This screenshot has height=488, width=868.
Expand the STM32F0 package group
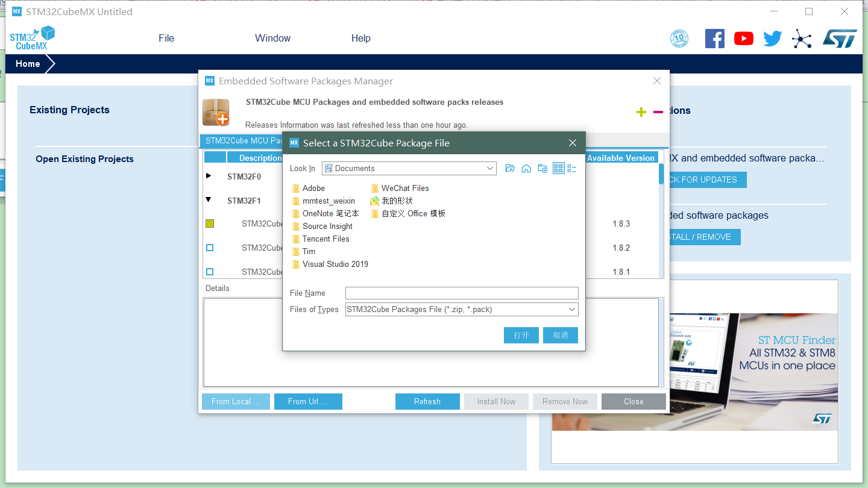(209, 176)
